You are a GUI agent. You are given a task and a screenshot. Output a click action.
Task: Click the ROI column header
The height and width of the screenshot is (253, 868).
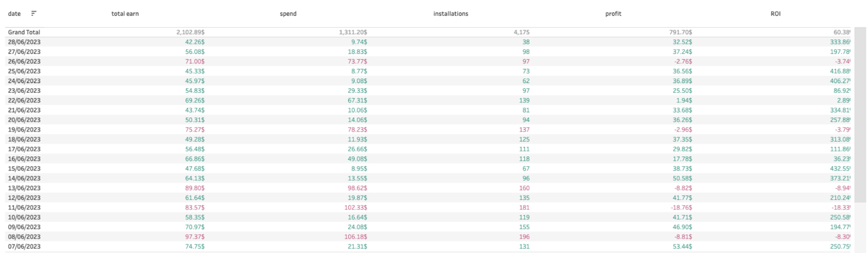pyautogui.click(x=775, y=14)
